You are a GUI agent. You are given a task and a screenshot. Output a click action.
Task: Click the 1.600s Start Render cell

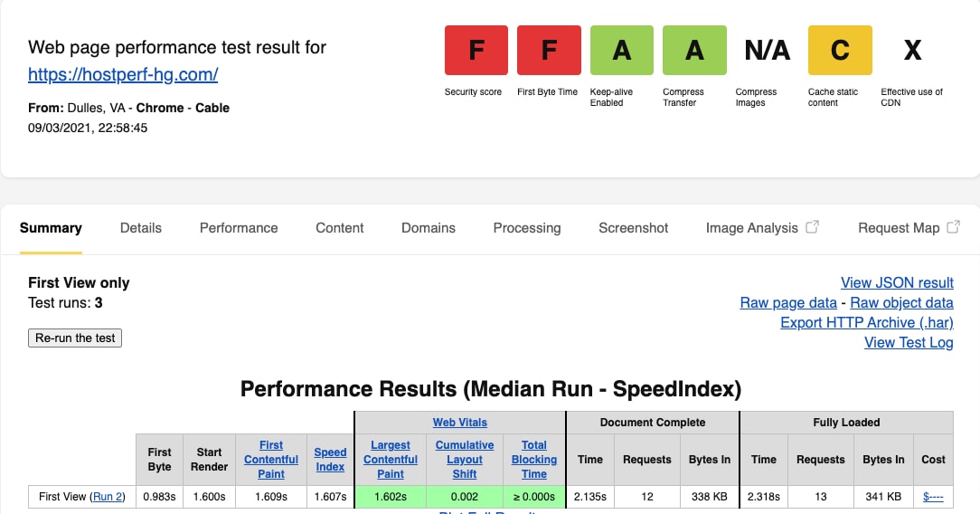click(210, 497)
